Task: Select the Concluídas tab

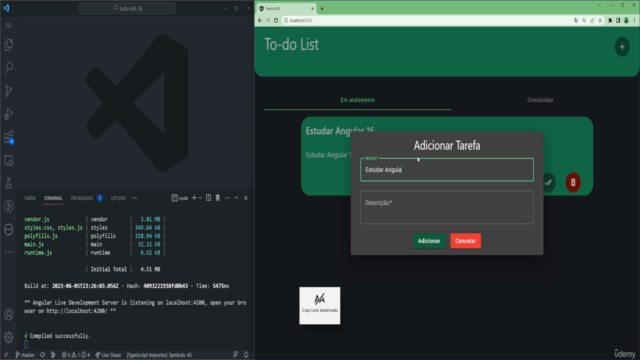Action: coord(540,100)
